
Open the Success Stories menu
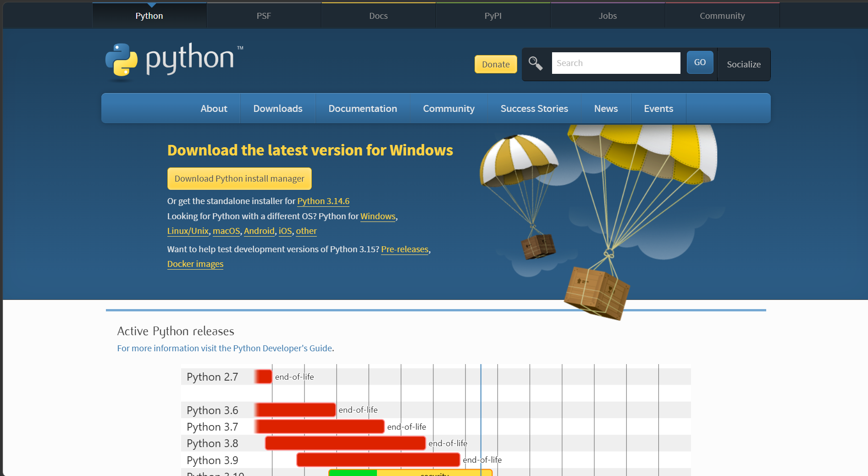[x=534, y=109]
